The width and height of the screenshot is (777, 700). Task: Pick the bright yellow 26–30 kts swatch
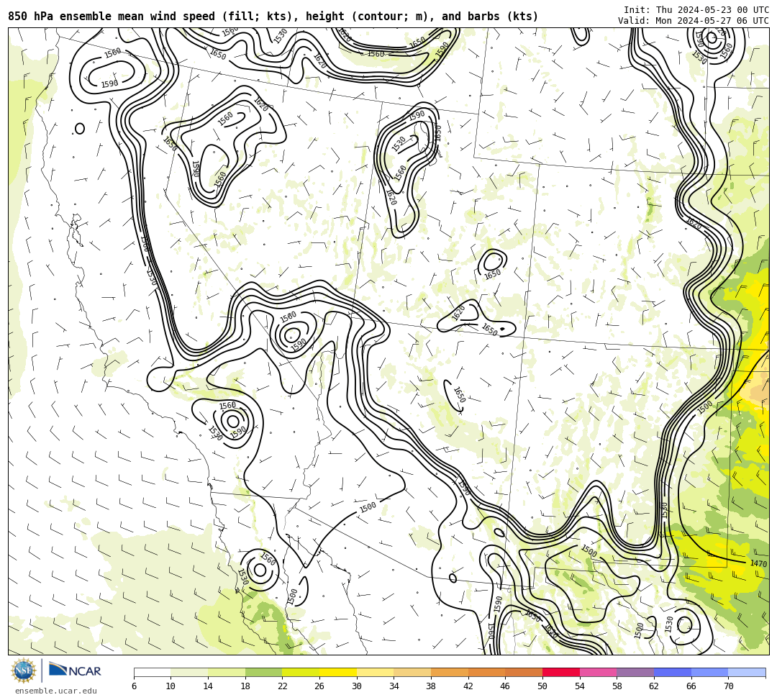pyautogui.click(x=338, y=672)
